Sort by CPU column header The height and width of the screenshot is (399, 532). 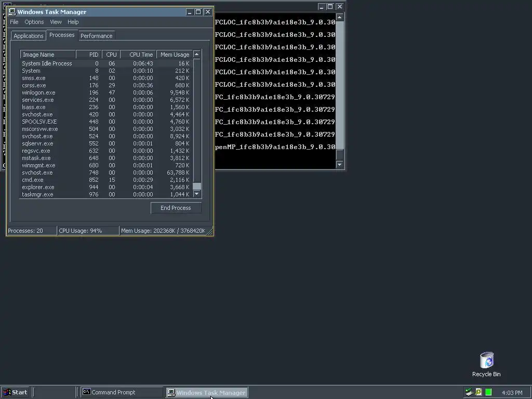[x=111, y=55]
